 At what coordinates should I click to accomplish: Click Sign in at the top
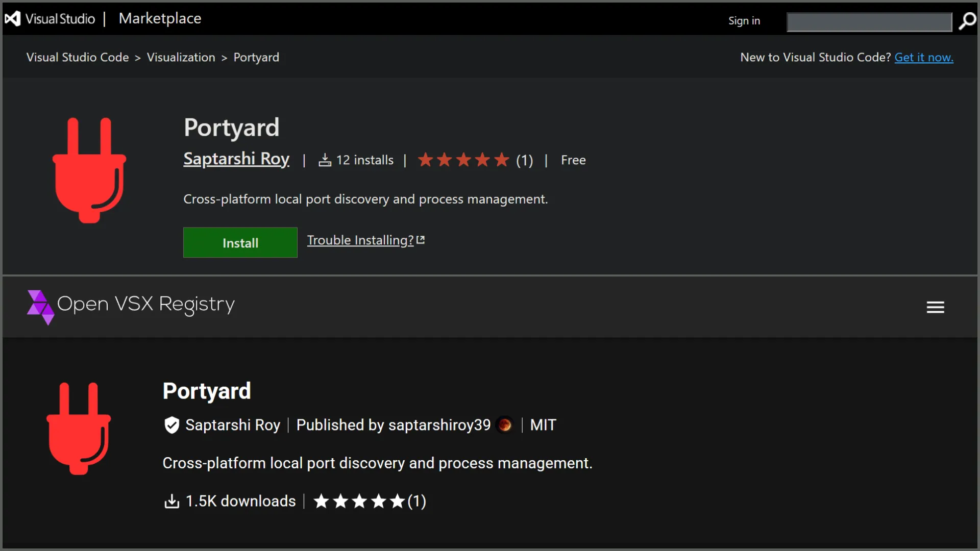pos(744,21)
